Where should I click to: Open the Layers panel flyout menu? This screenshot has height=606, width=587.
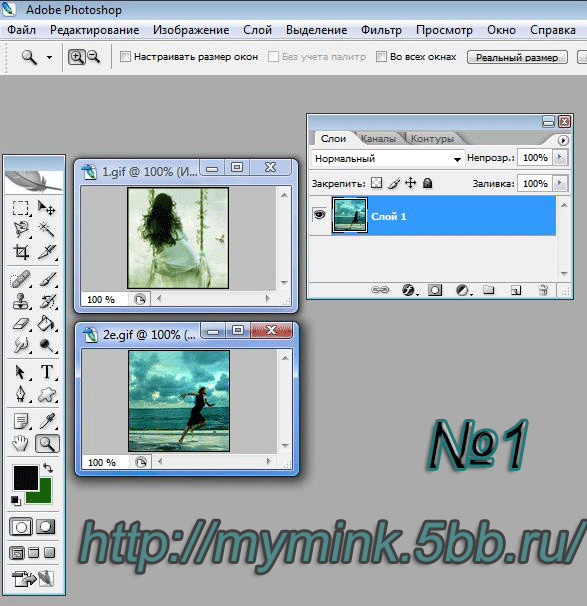point(563,140)
